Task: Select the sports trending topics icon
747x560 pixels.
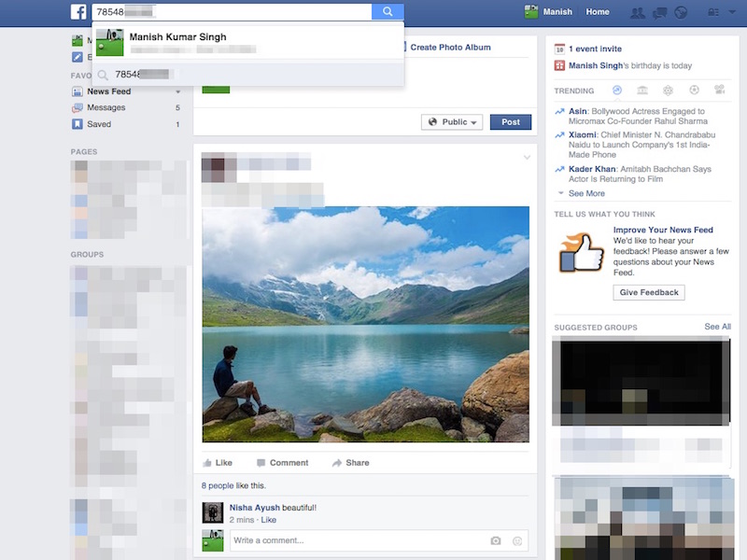Action: [x=693, y=91]
